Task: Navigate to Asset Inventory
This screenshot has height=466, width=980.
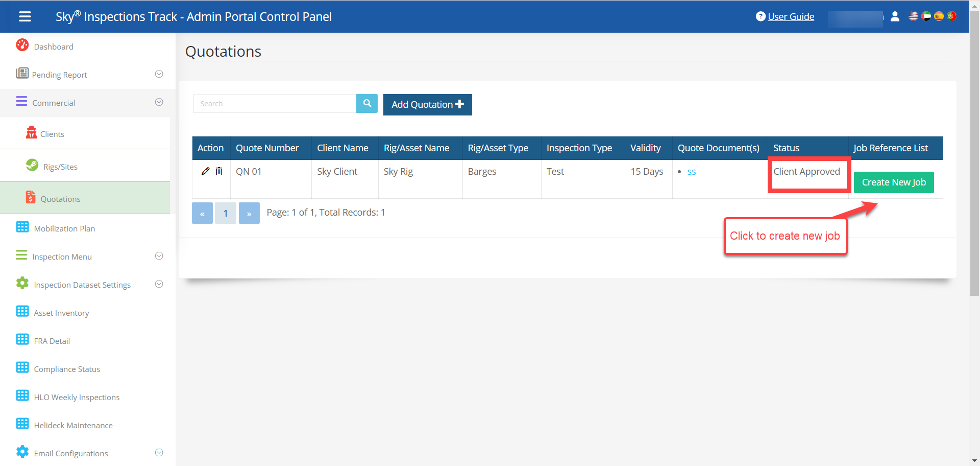Action: click(x=61, y=313)
